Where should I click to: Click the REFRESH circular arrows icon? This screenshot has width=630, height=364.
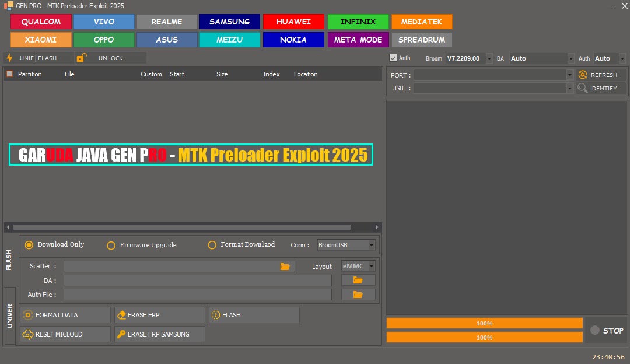[x=583, y=75]
